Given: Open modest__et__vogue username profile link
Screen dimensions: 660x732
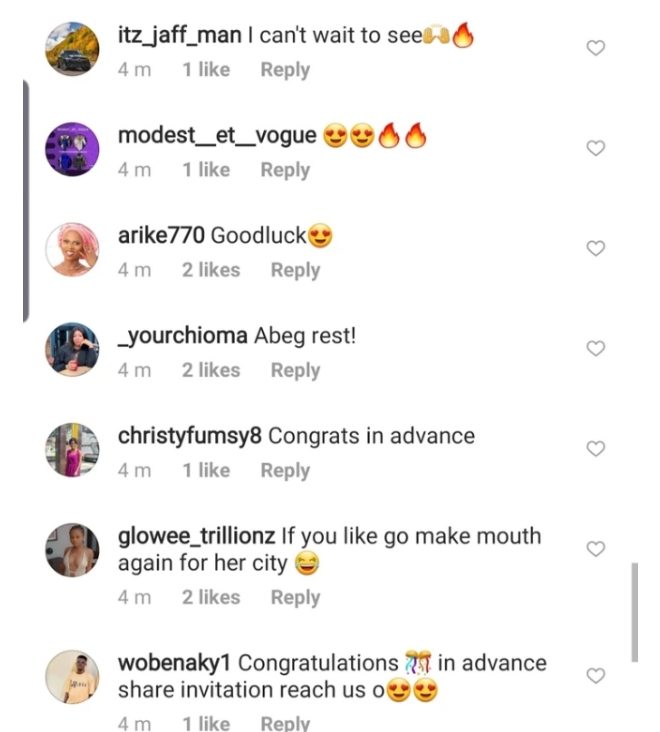Looking at the screenshot, I should (x=217, y=136).
